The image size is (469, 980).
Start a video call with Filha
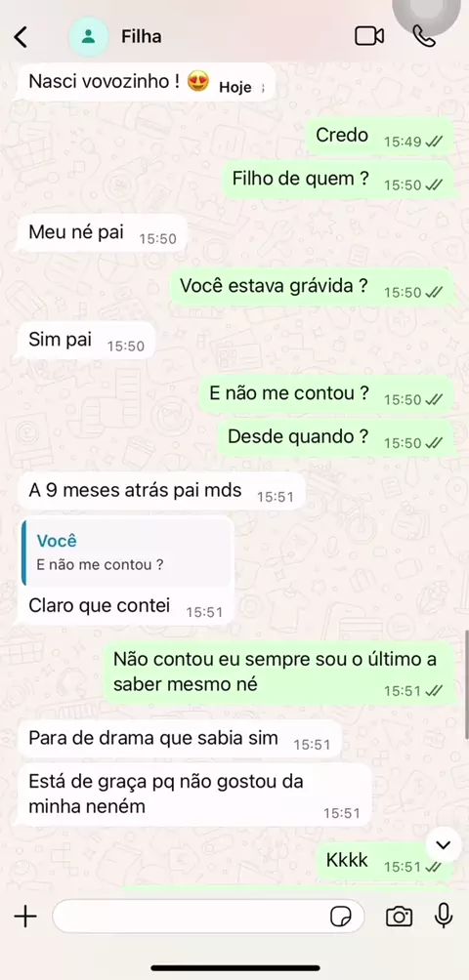(x=369, y=36)
